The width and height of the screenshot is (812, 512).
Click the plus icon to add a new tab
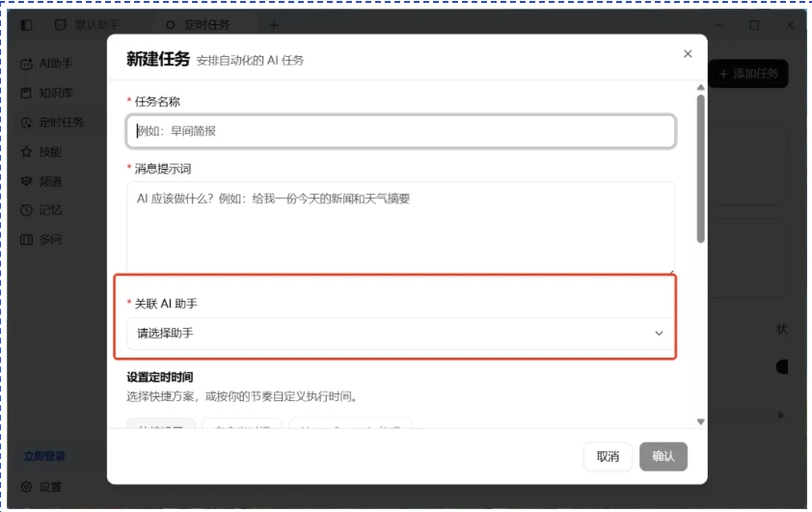(274, 25)
